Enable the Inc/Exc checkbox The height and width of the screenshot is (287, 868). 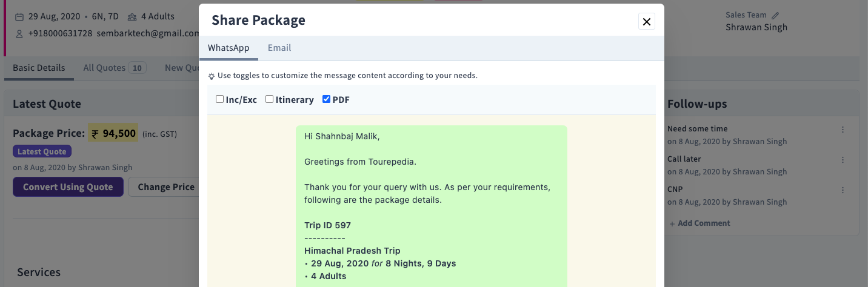(x=220, y=99)
